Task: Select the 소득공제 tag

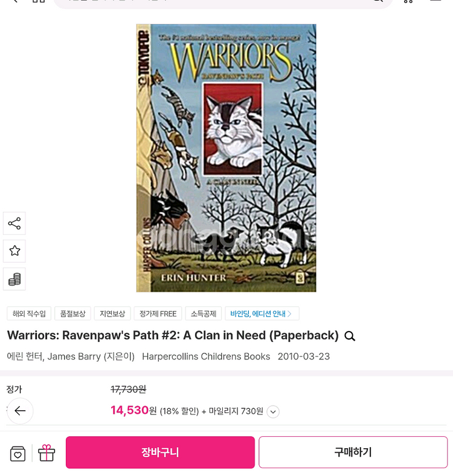Action: click(204, 314)
